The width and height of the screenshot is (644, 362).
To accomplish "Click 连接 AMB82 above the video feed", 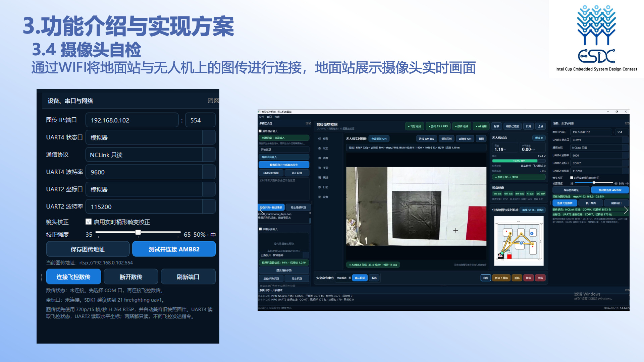I will coord(426,139).
